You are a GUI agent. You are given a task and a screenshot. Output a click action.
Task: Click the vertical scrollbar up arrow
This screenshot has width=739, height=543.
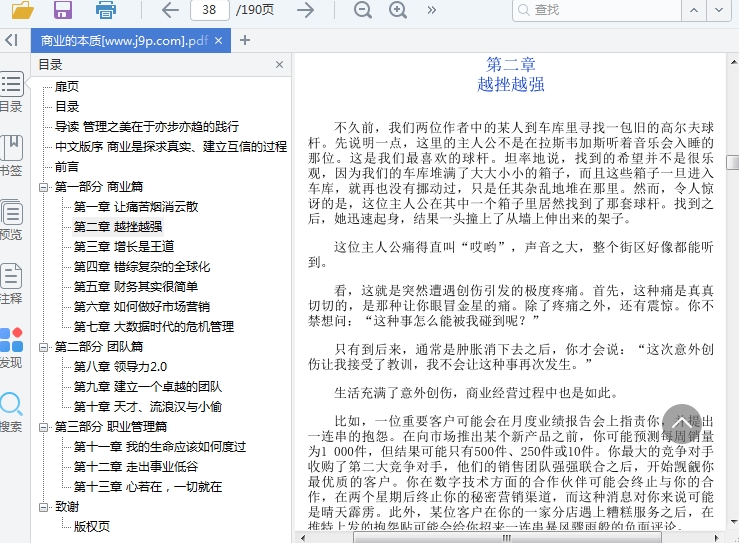(733, 62)
